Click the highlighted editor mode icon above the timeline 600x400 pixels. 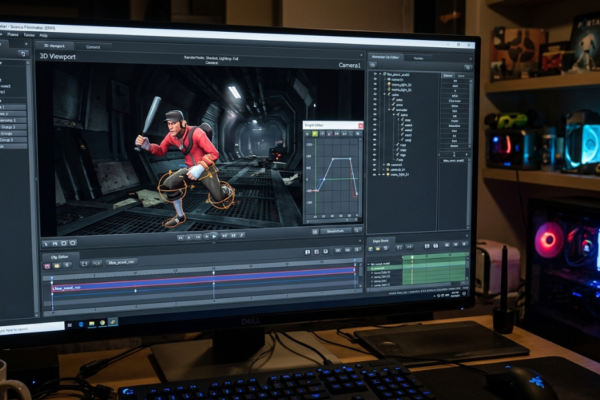pos(307,252)
